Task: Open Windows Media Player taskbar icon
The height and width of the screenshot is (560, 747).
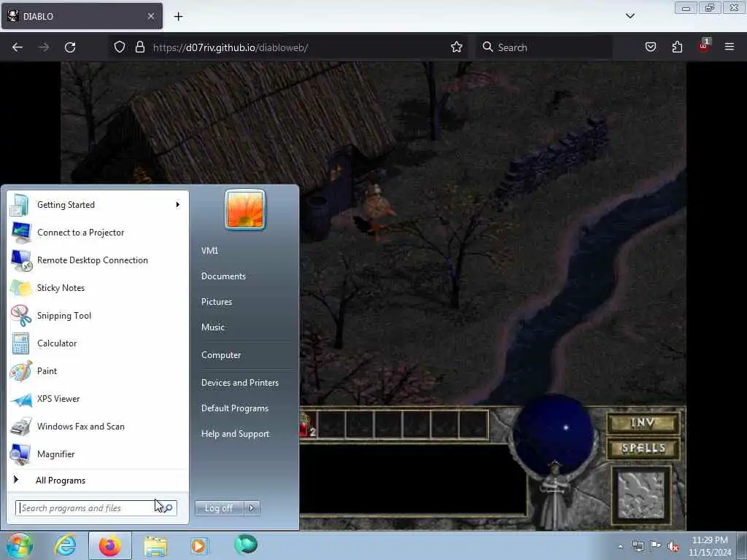Action: (198, 545)
